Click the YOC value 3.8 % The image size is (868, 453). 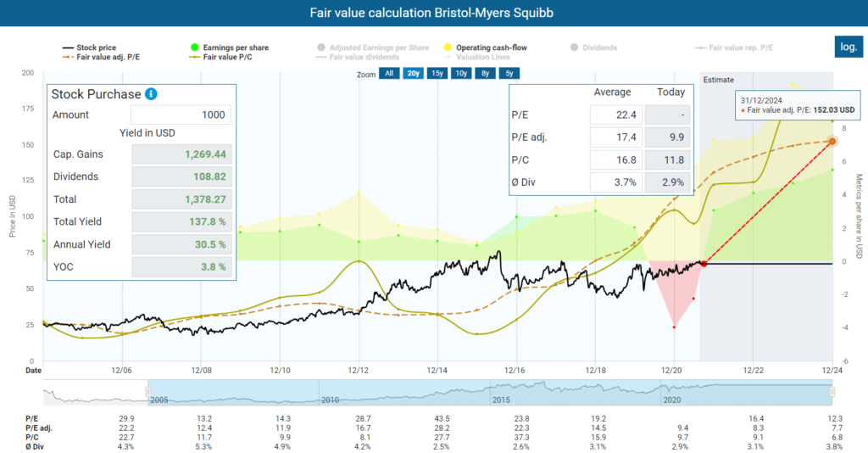(x=181, y=267)
